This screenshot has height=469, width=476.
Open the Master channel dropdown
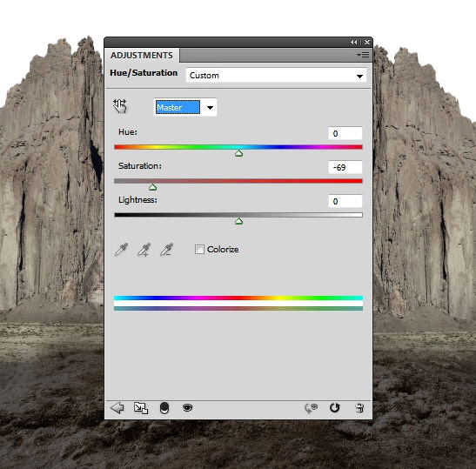tap(185, 107)
